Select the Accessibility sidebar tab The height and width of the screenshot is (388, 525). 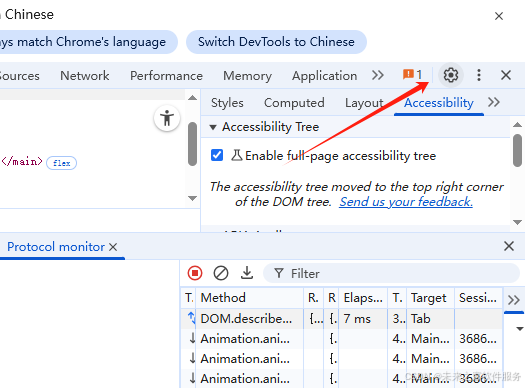pyautogui.click(x=439, y=103)
